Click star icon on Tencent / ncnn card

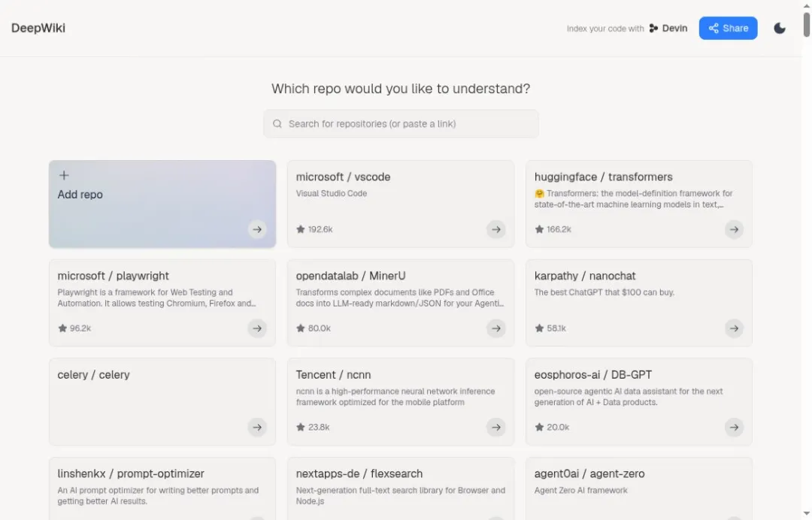300,428
